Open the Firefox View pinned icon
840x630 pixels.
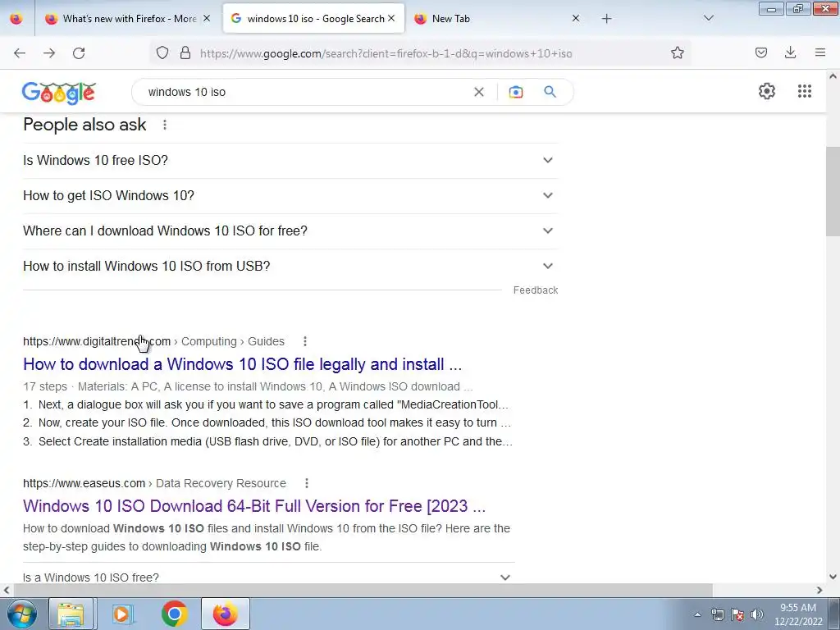(x=16, y=19)
